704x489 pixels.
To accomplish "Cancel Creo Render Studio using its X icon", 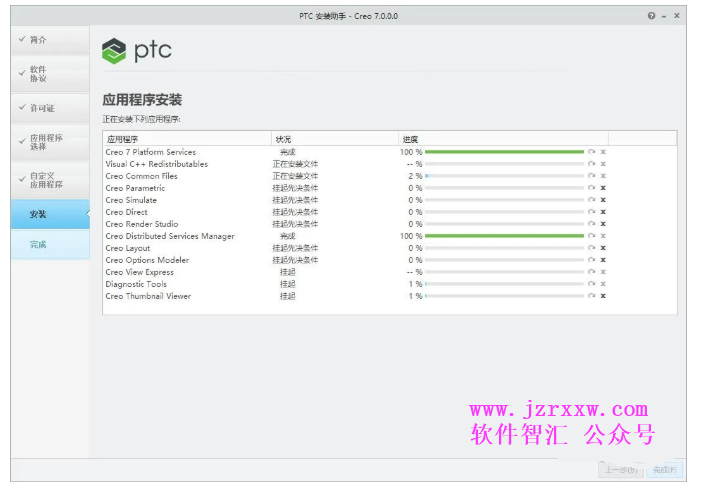I will (603, 224).
